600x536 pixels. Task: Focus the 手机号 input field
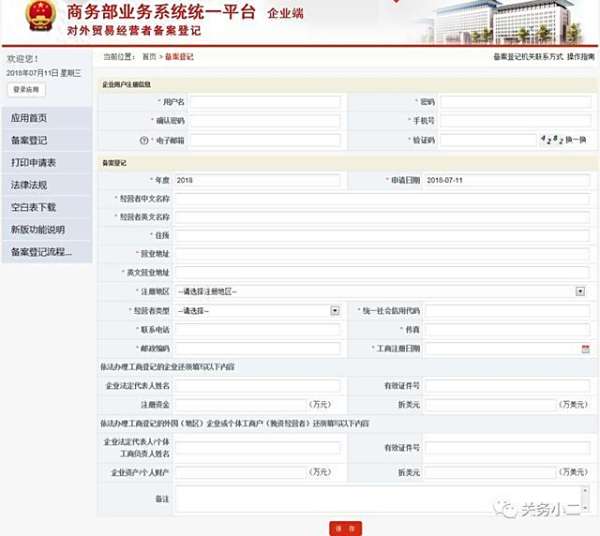point(515,121)
